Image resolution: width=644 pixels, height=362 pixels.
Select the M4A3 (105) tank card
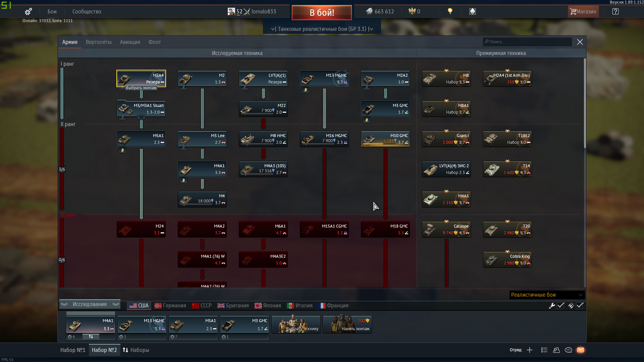pos(263,169)
